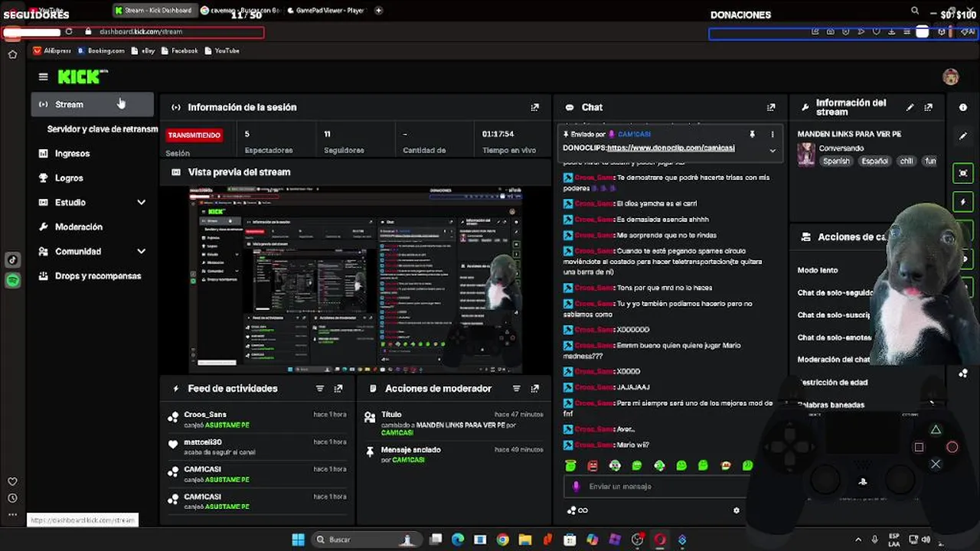This screenshot has height=551, width=980.
Task: Filter the Feed de actividades list
Action: 320,389
